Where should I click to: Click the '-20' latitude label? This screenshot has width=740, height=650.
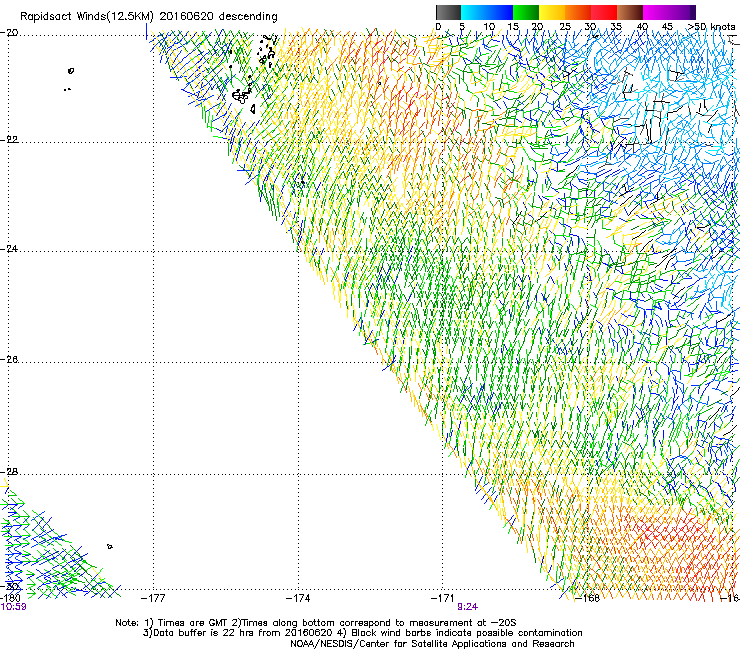click(10, 33)
